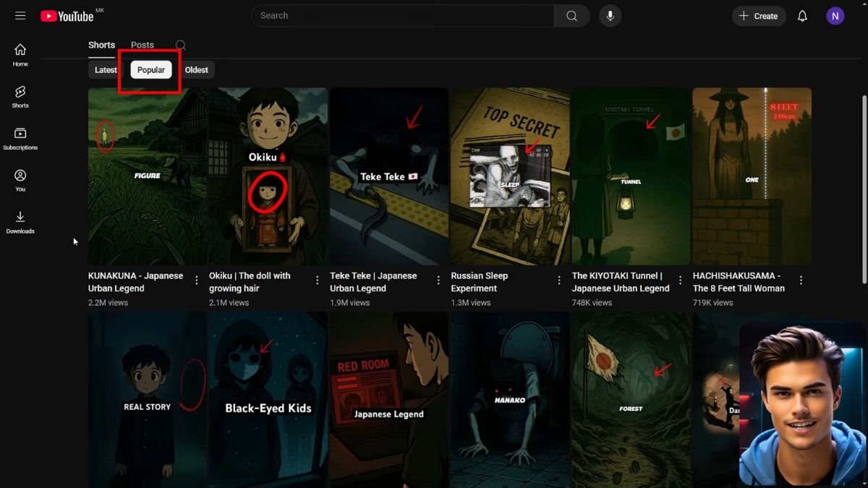Go to Shorts in sidebar
Viewport: 868px width, 488px height.
tap(20, 97)
